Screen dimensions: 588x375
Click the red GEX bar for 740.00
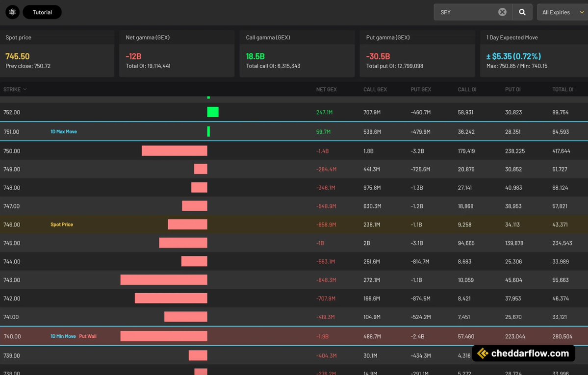point(163,336)
